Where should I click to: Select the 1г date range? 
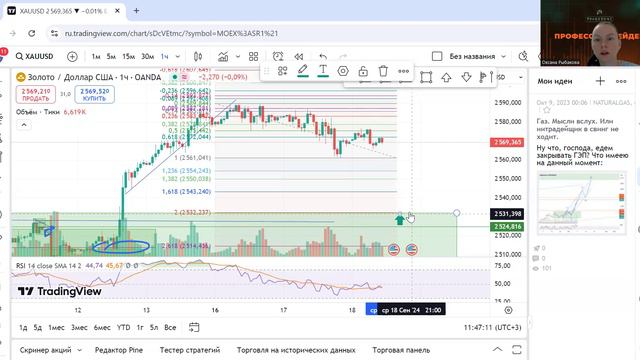coord(140,327)
